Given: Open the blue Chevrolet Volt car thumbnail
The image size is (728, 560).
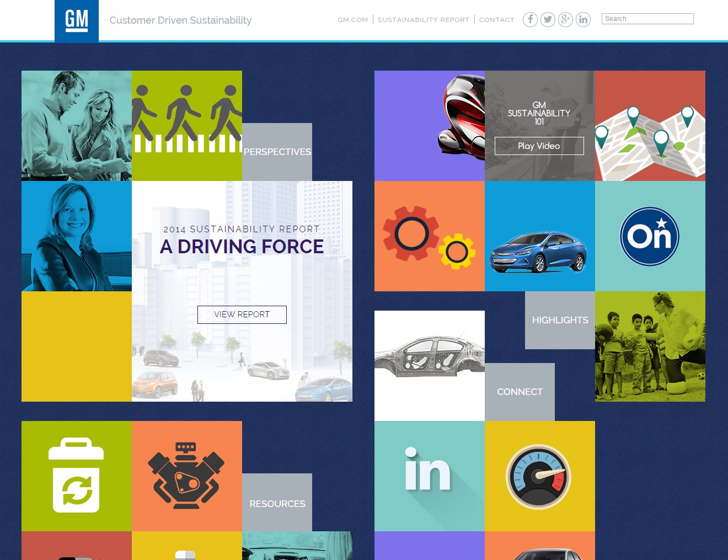Looking at the screenshot, I should (539, 236).
